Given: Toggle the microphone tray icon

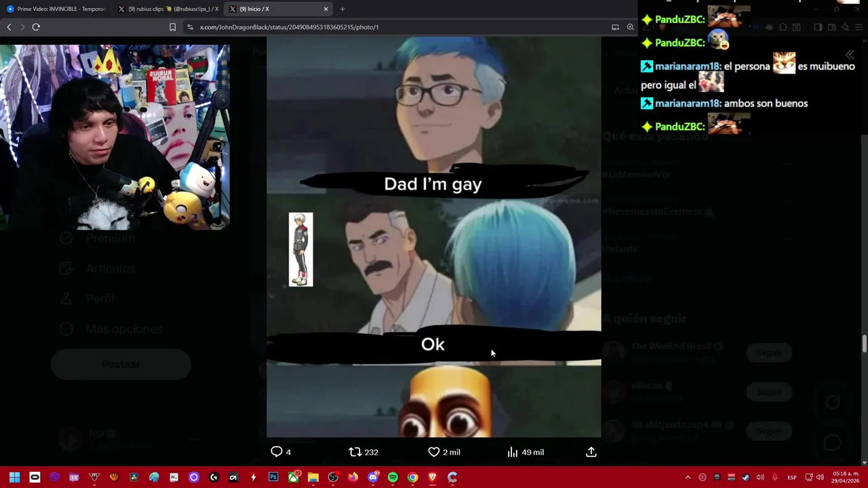Looking at the screenshot, I should point(774,477).
